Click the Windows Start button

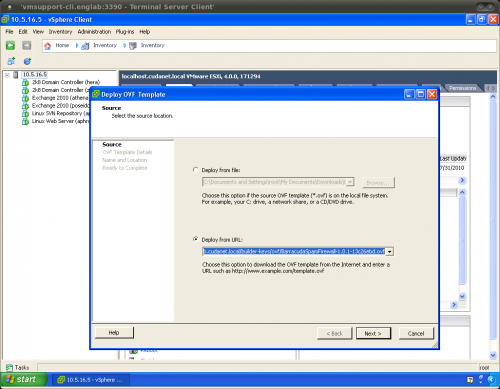pyautogui.click(x=23, y=380)
